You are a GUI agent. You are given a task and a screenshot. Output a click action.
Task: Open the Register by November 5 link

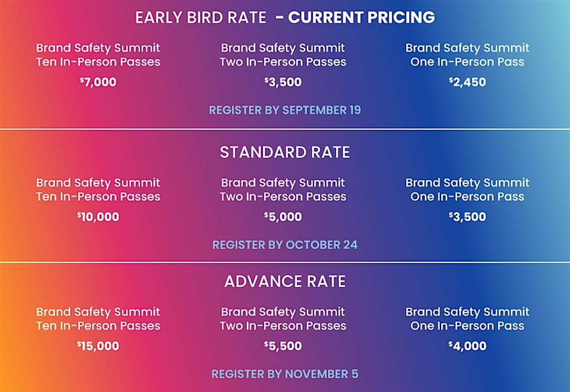(285, 374)
